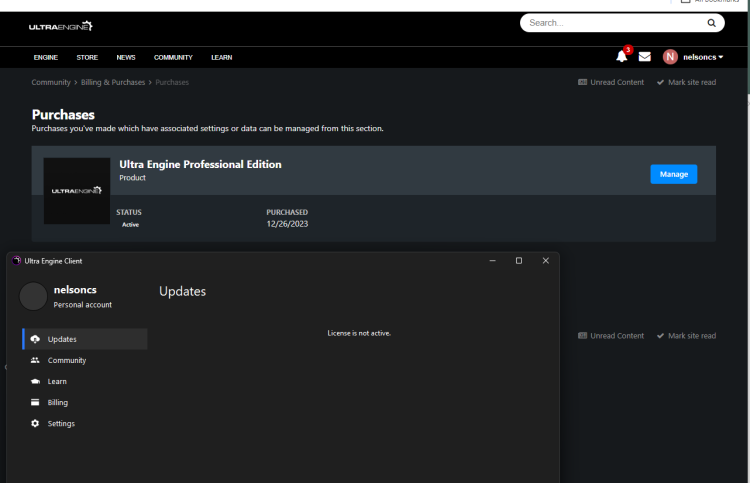Click the notifications bell icon
This screenshot has height=483, width=750.
tap(621, 57)
